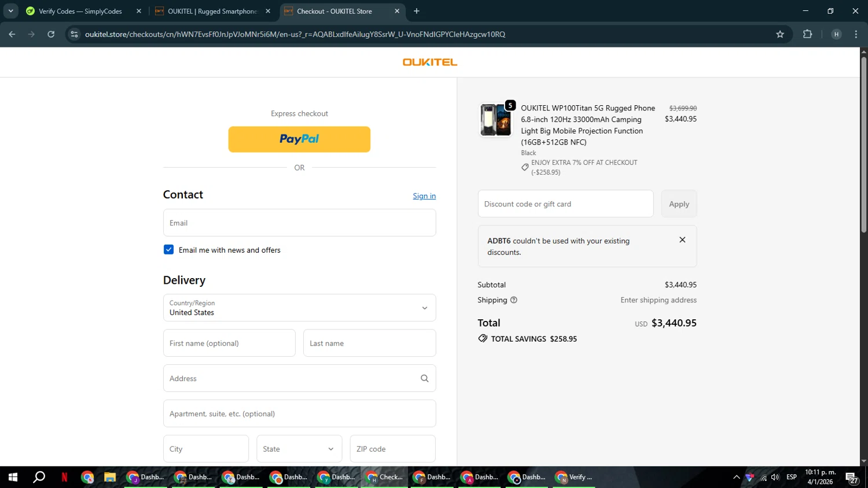The width and height of the screenshot is (868, 488).
Task: Click the 7% off discount tag icon
Action: point(525,167)
